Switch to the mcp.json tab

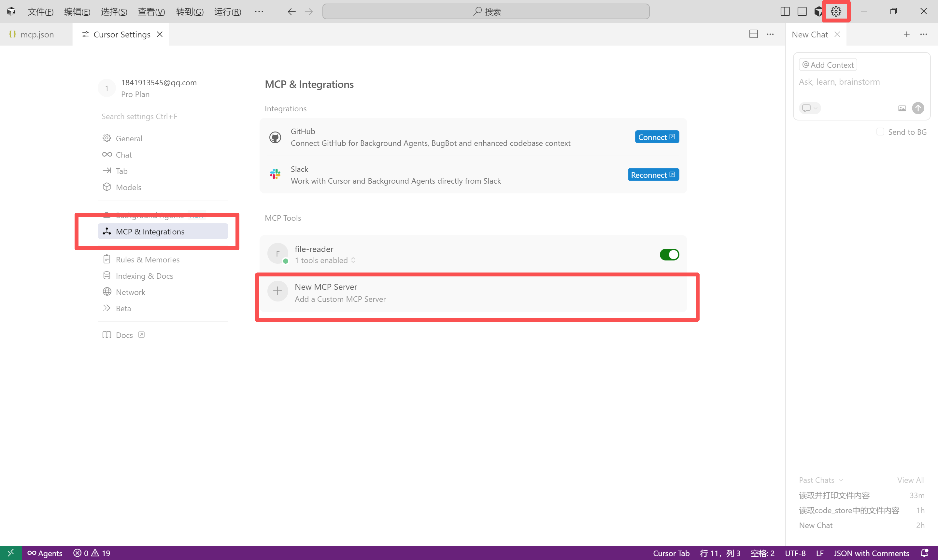click(36, 34)
